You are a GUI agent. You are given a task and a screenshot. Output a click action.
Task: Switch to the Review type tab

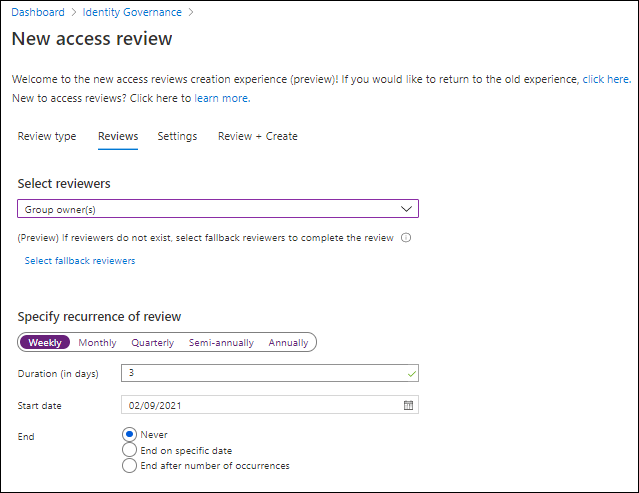coord(47,136)
